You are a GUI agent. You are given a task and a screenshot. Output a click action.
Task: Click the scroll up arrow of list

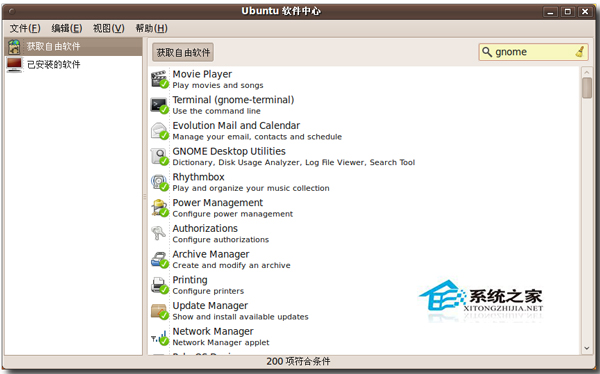coord(587,72)
